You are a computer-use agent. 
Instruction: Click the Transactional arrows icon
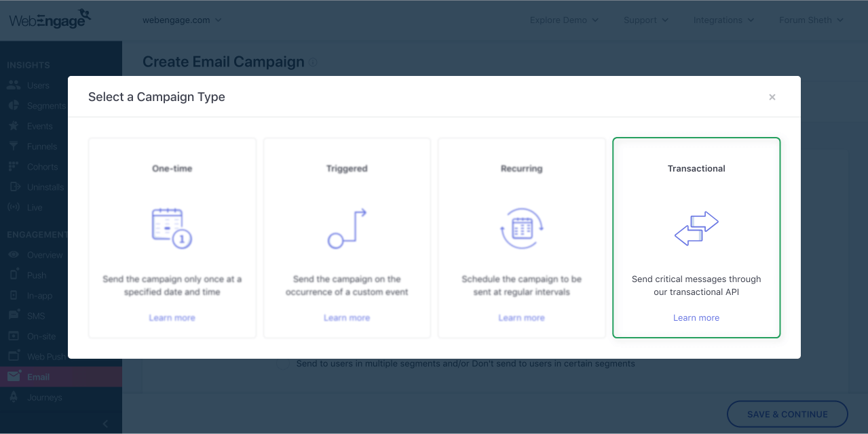click(696, 229)
